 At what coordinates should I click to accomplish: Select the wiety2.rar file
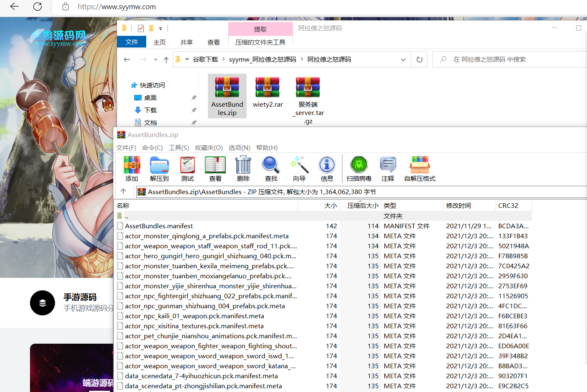tap(267, 93)
